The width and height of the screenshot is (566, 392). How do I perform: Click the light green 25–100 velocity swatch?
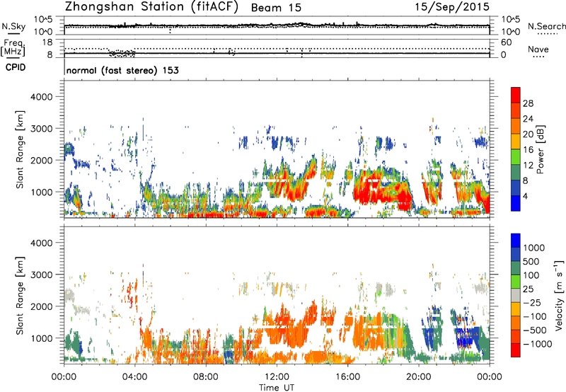[516, 282]
